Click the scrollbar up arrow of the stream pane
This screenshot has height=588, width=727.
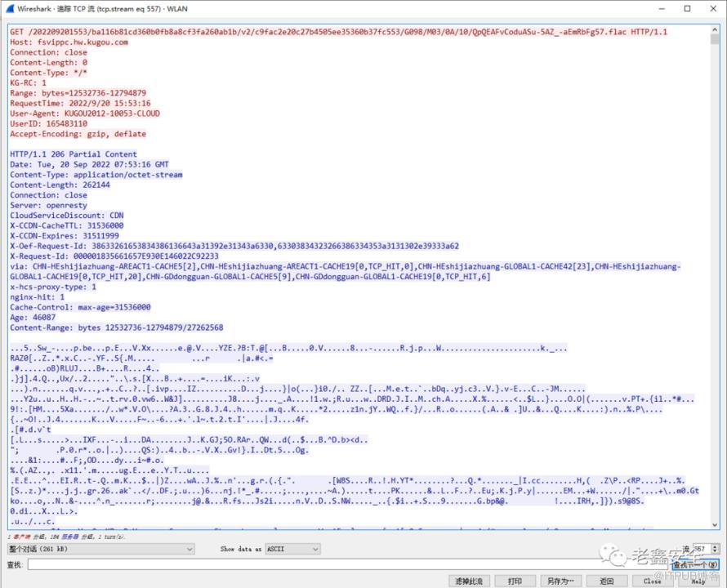[x=715, y=29]
